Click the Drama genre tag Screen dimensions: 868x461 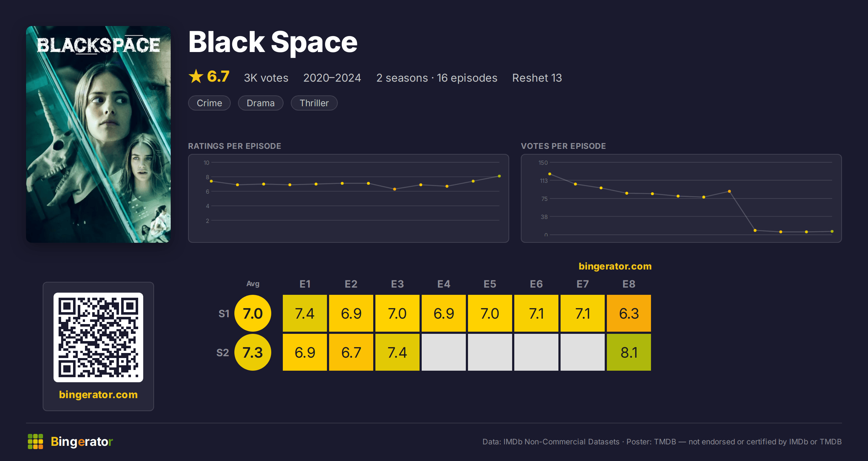click(x=261, y=103)
